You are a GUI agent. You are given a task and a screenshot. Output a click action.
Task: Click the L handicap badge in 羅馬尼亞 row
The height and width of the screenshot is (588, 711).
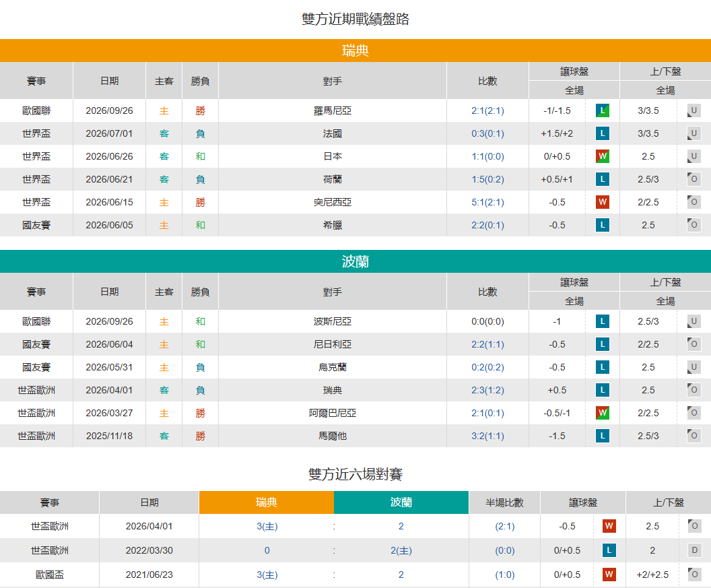602,110
